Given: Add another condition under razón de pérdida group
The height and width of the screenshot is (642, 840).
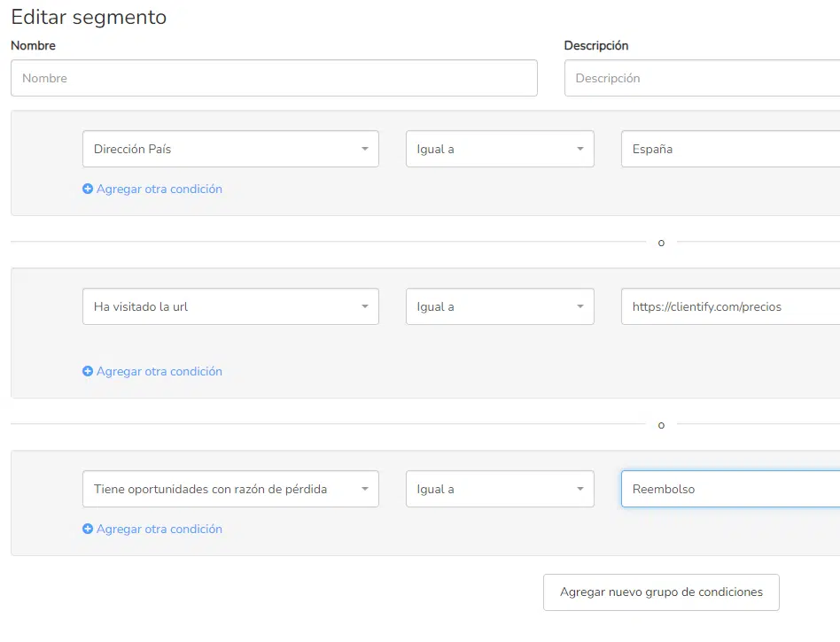Looking at the screenshot, I should [159, 529].
